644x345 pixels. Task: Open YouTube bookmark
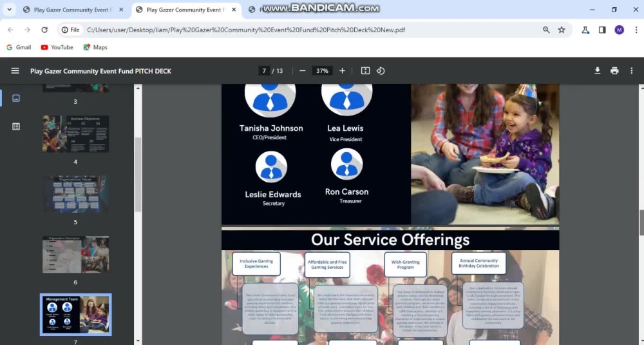pos(57,47)
